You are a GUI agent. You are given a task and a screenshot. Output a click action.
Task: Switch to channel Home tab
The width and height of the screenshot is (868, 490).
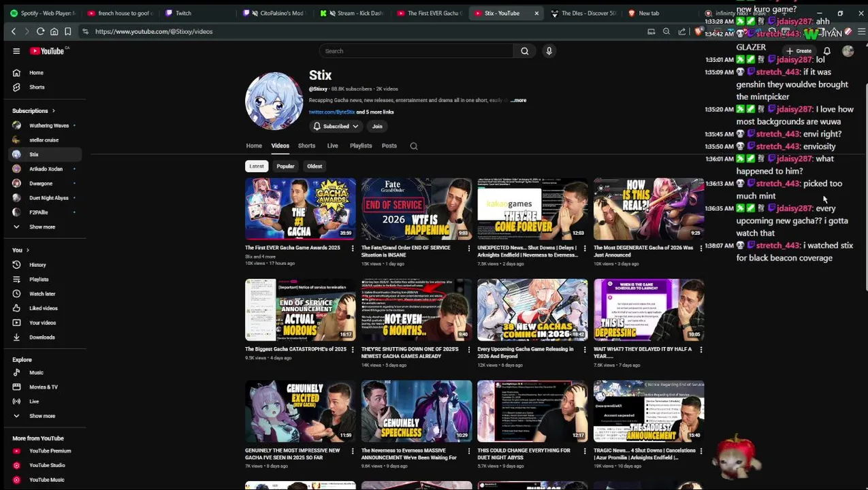click(x=254, y=146)
